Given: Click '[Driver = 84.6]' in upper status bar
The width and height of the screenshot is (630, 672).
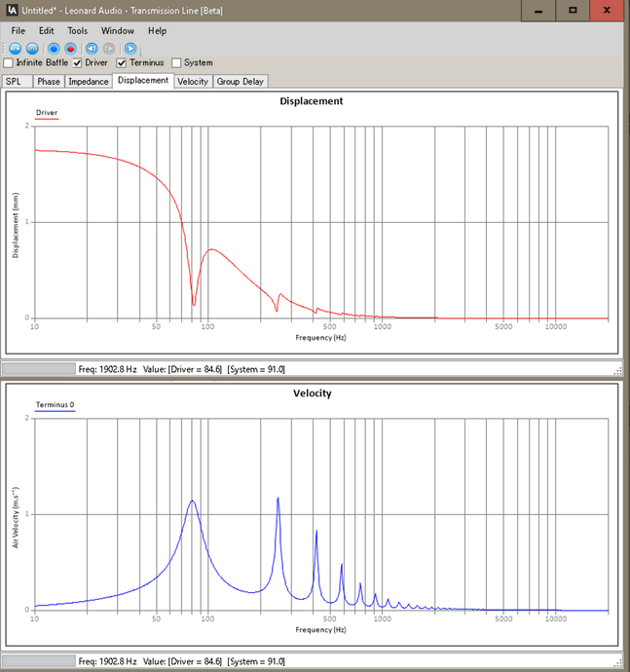Looking at the screenshot, I should coord(196,369).
